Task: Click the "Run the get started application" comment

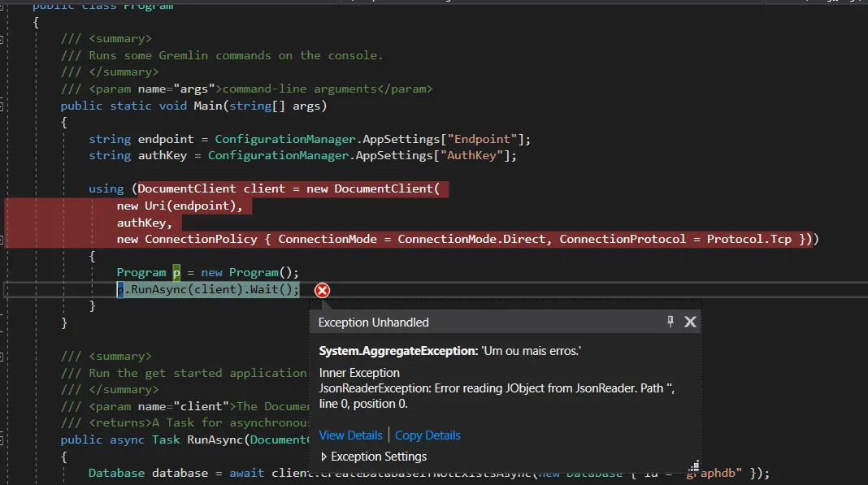Action: [x=184, y=373]
